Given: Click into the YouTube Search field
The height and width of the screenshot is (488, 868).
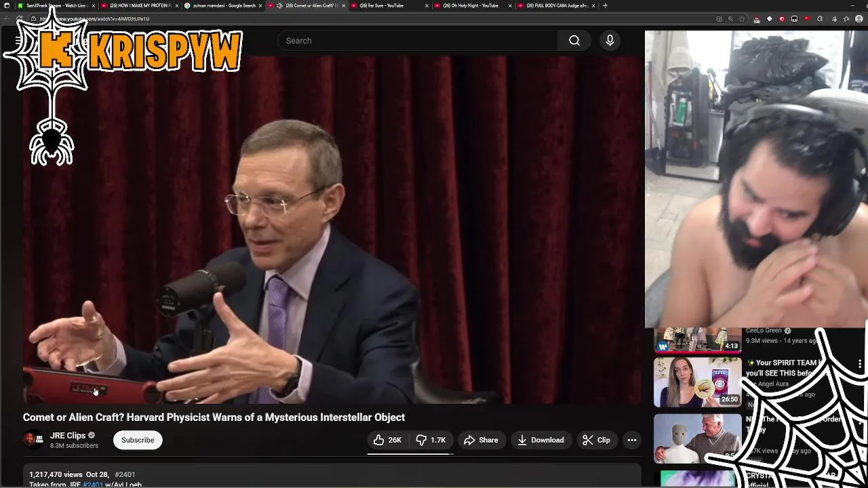Looking at the screenshot, I should click(x=417, y=41).
